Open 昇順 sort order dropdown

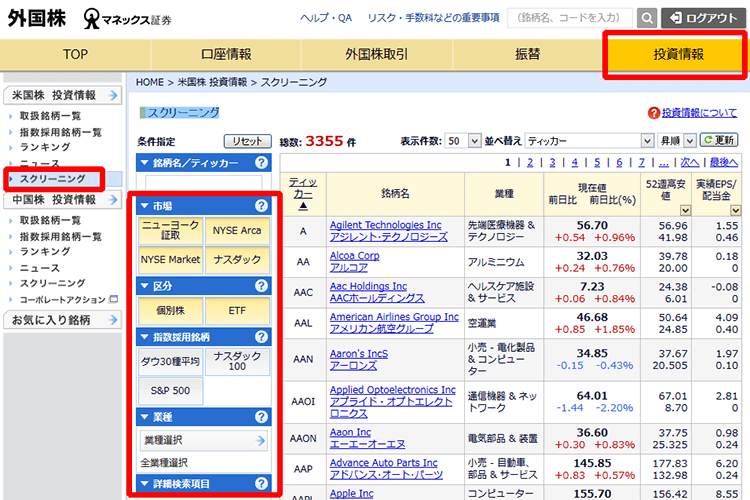coord(676,141)
